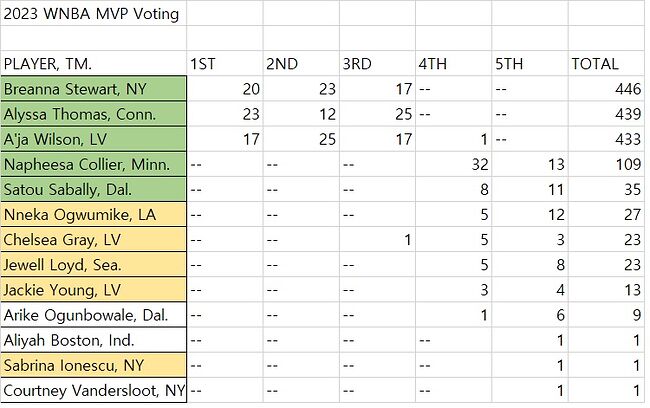Select the Sabrina Ionescu, NY cell
650x408 pixels.
click(x=93, y=365)
